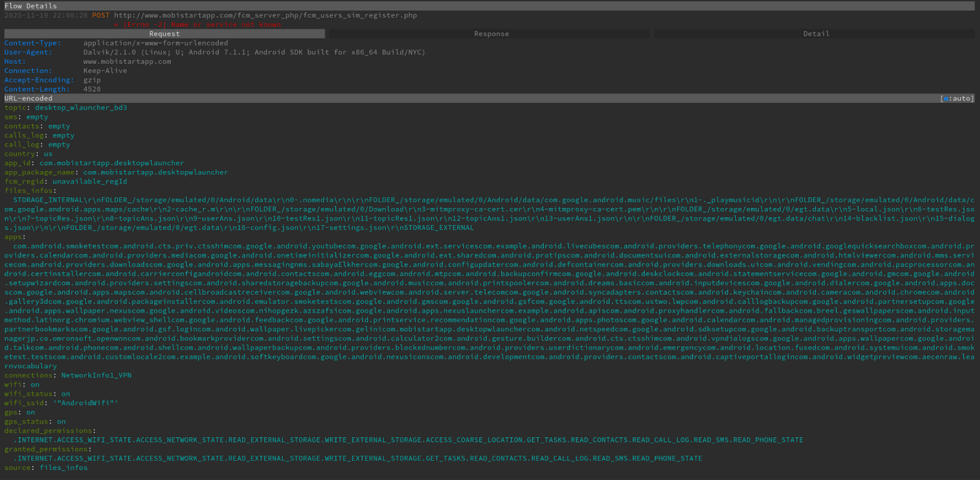Switch to the Response tab
The height and width of the screenshot is (480, 980).
[x=491, y=34]
